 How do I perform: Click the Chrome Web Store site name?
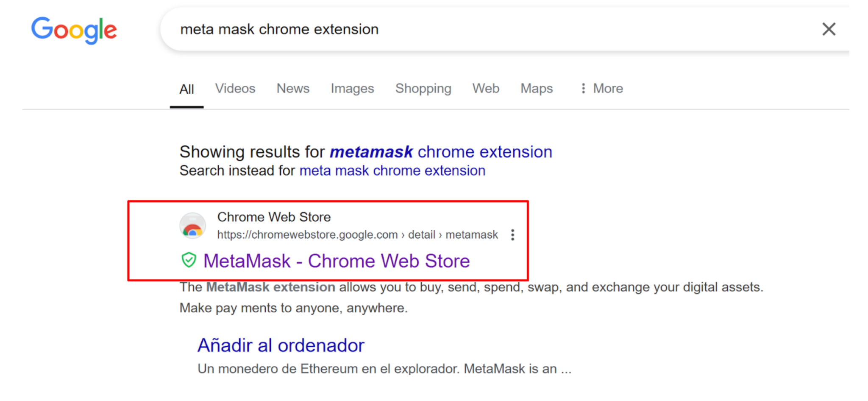(x=274, y=217)
